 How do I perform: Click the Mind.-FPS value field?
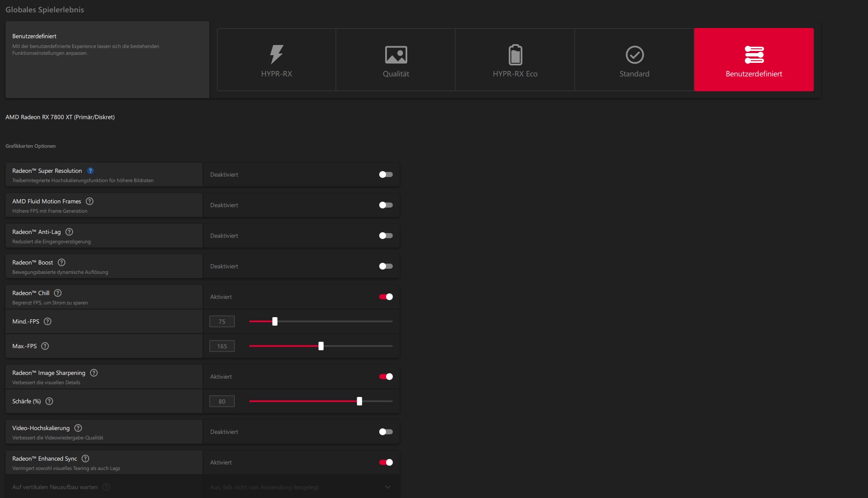click(222, 321)
